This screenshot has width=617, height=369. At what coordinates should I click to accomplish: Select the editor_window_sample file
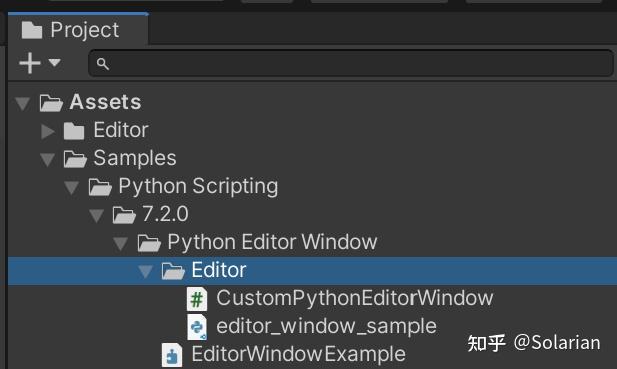[x=326, y=326]
